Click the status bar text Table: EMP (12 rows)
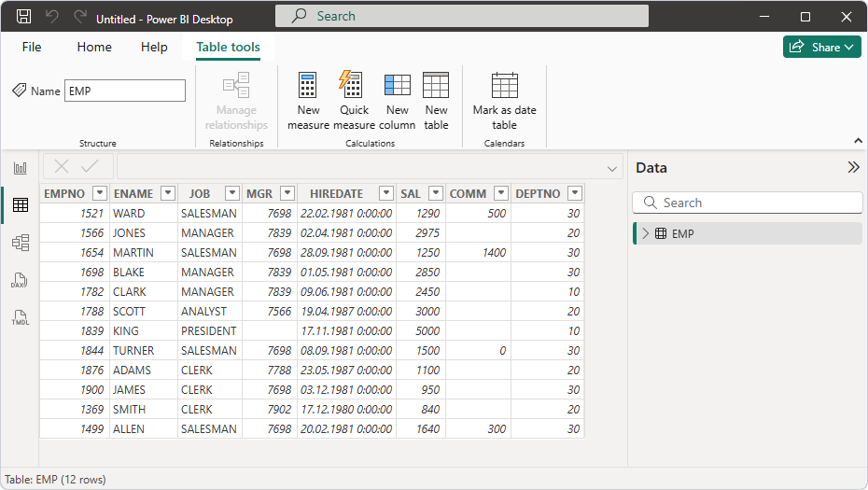This screenshot has width=868, height=490. click(55, 480)
